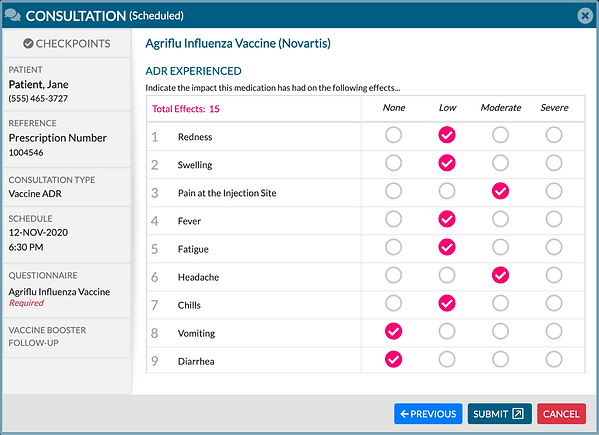Image resolution: width=599 pixels, height=435 pixels.
Task: Select Severe for Headache
Action: [554, 275]
